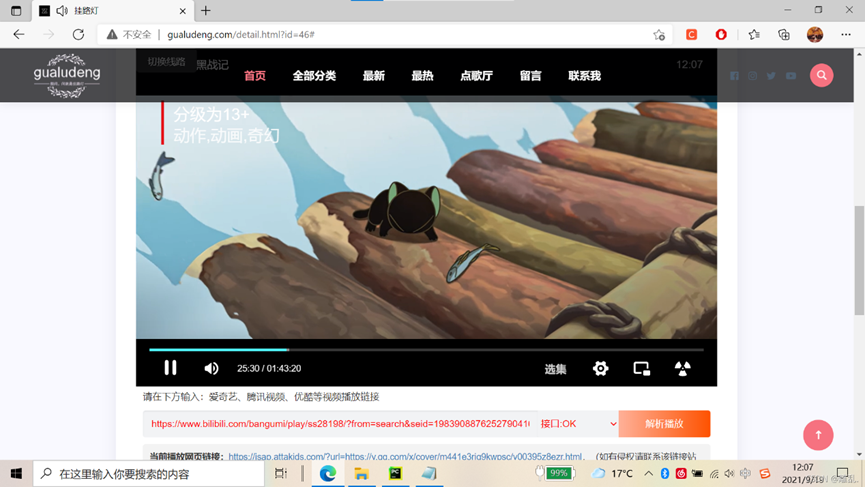Viewport: 865px width, 487px height.
Task: Open the site's Twitter icon link
Action: (771, 76)
